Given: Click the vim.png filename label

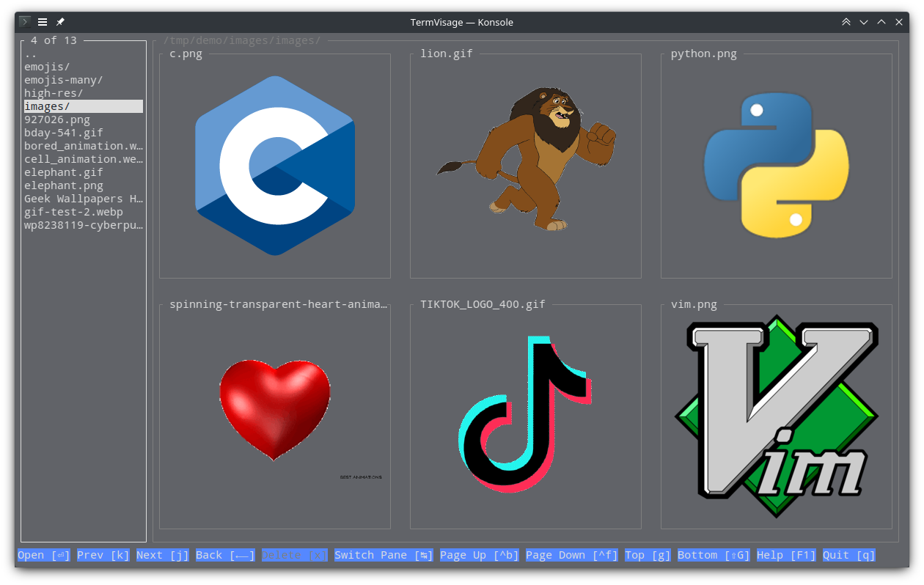Looking at the screenshot, I should pyautogui.click(x=694, y=304).
